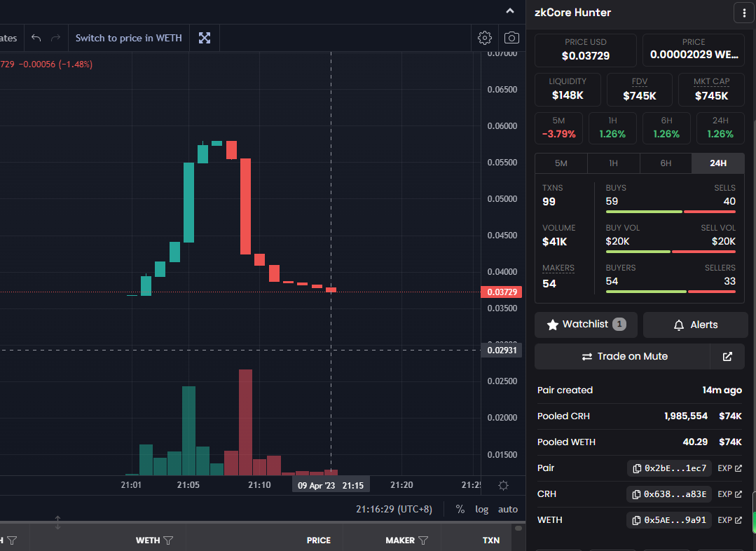The width and height of the screenshot is (756, 551).
Task: Add pair to Watchlist
Action: [586, 325]
